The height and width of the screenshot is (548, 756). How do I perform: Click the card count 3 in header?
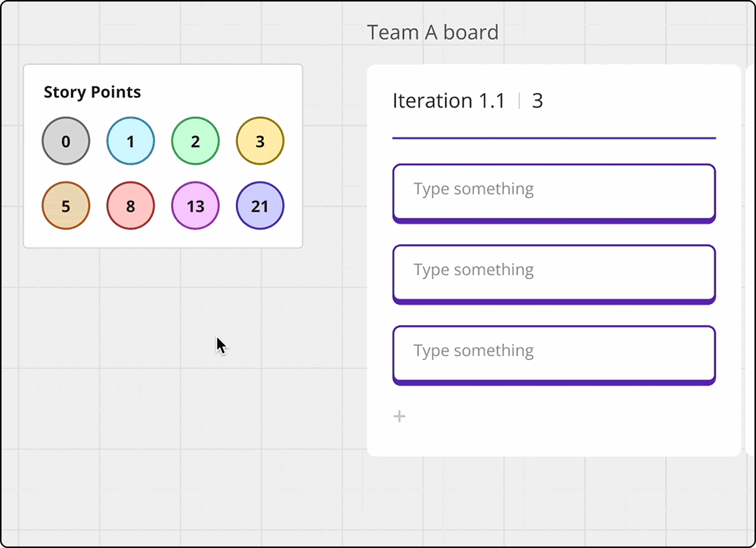(x=537, y=101)
